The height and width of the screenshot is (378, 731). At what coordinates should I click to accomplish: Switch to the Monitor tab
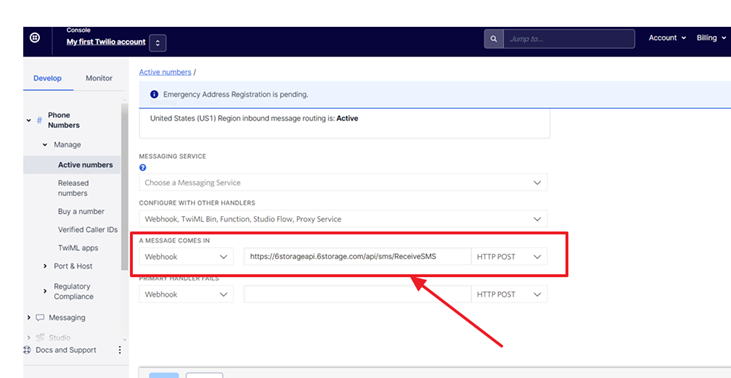click(x=99, y=78)
